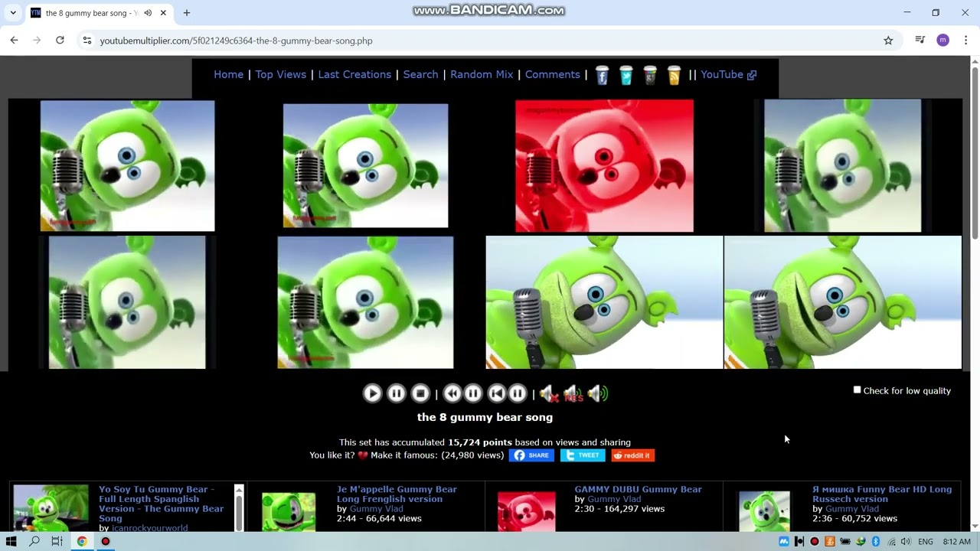
Task: Open the Top Views page
Action: [280, 74]
